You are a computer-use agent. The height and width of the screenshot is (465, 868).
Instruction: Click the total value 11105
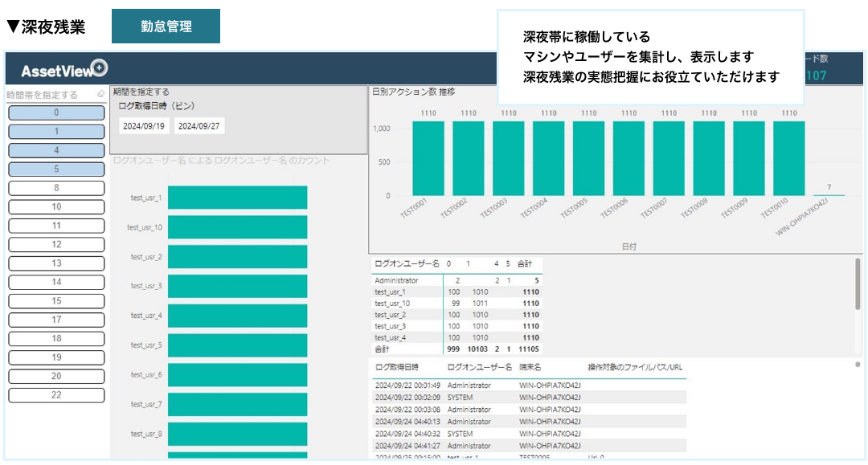529,349
